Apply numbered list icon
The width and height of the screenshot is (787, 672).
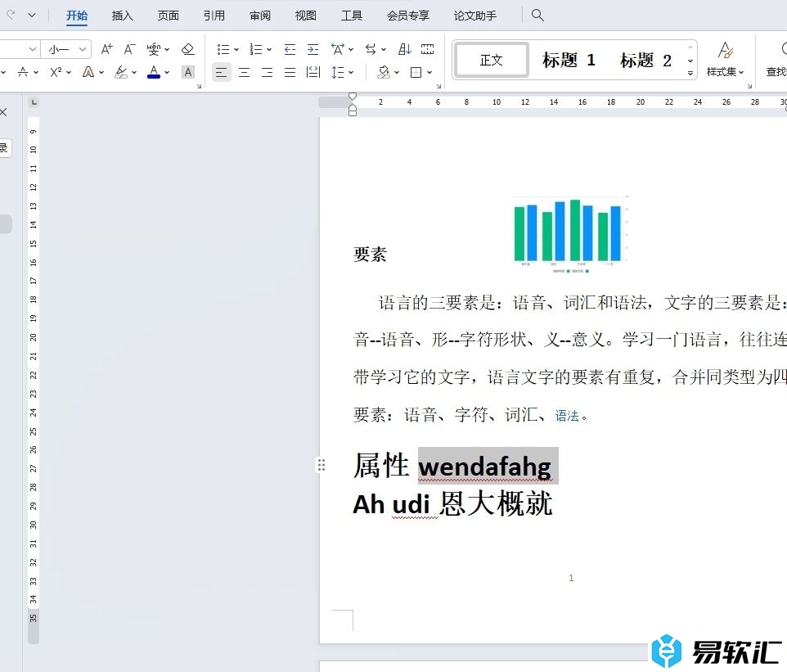[256, 49]
